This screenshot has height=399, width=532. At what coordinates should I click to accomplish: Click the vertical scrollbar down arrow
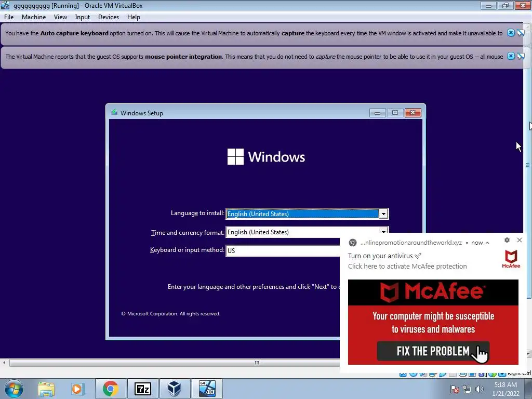(x=528, y=353)
